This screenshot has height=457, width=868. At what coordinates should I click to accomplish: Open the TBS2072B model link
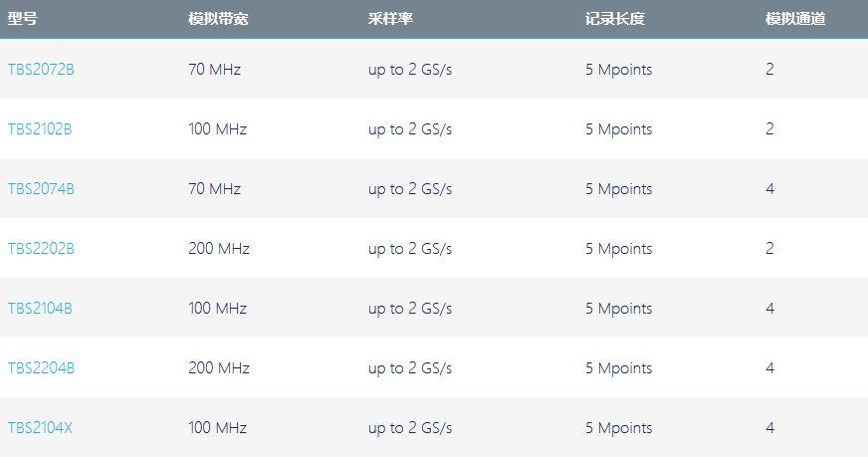click(41, 70)
